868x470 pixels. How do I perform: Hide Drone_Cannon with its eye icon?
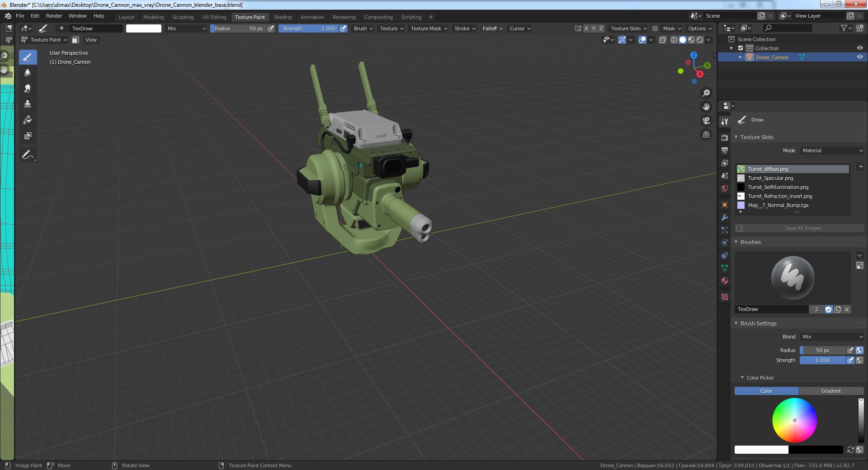click(x=860, y=57)
